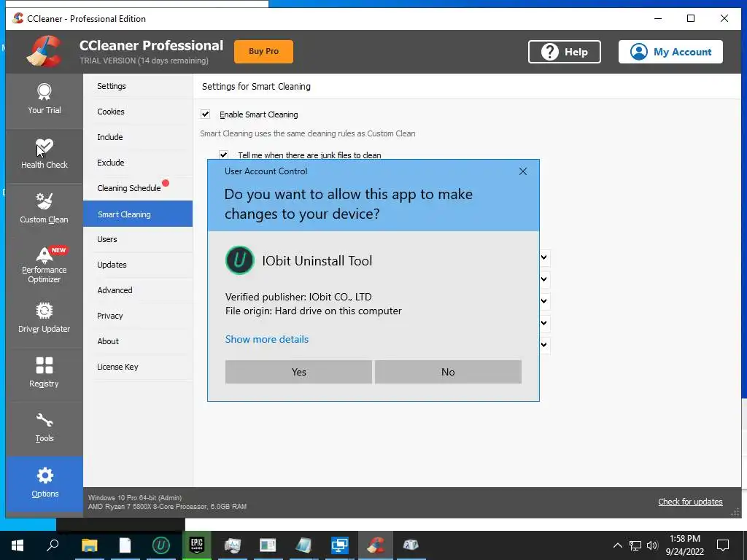747x560 pixels.
Task: Click the IObit icon inside the UAC dialog
Action: coord(239,260)
